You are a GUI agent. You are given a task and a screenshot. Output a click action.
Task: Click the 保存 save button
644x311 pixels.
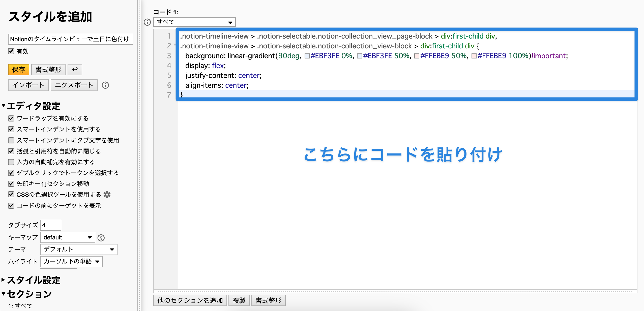click(x=19, y=70)
